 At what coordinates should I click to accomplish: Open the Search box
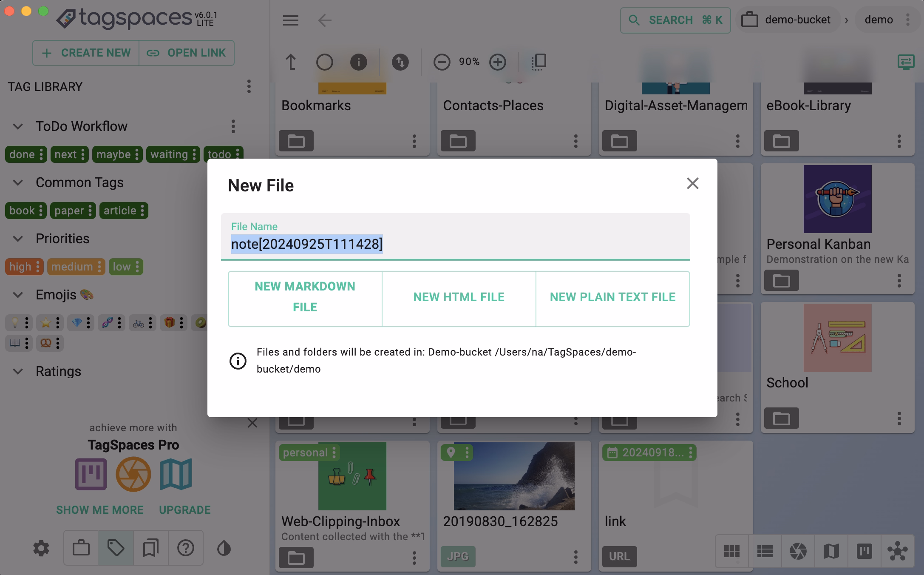click(675, 20)
